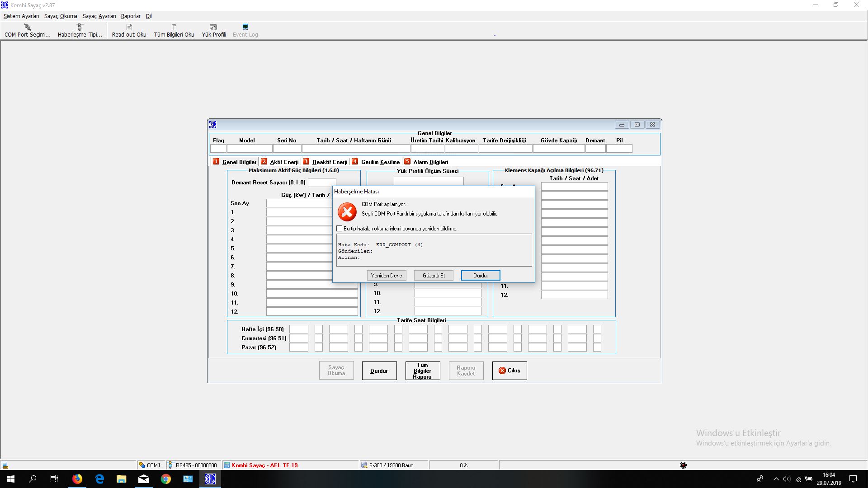
Task: Click Yeniden Dene button
Action: pos(387,276)
